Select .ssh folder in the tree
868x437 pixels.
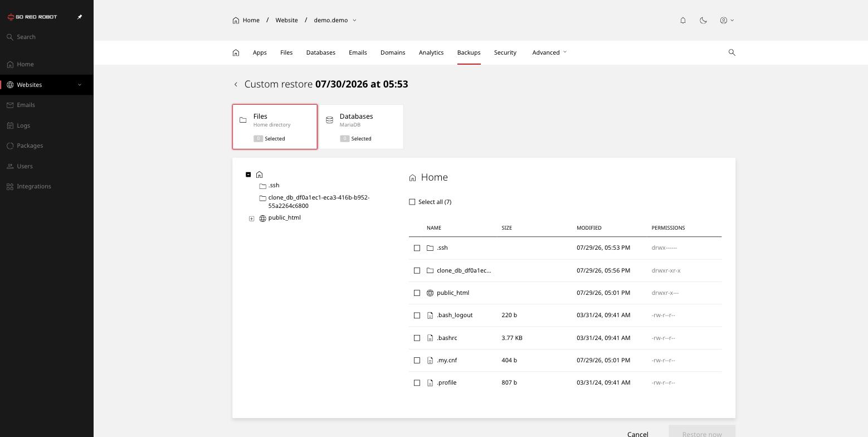point(269,186)
